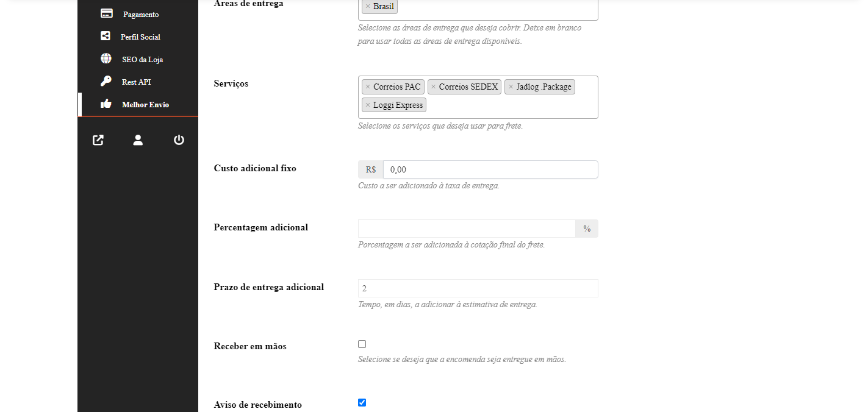Click 'Selecione se deseja que a encomenda' hint
The height and width of the screenshot is (412, 868).
[462, 359]
